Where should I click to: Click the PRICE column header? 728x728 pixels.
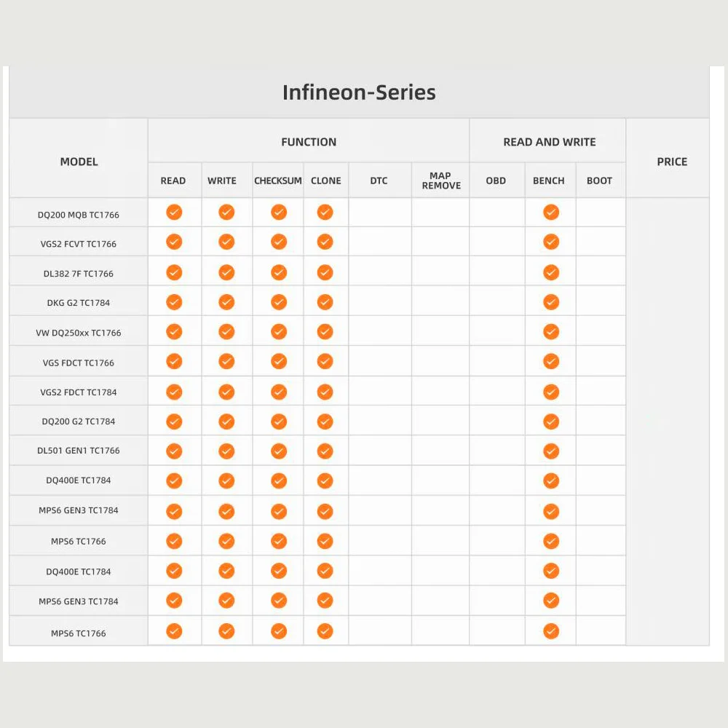click(672, 162)
